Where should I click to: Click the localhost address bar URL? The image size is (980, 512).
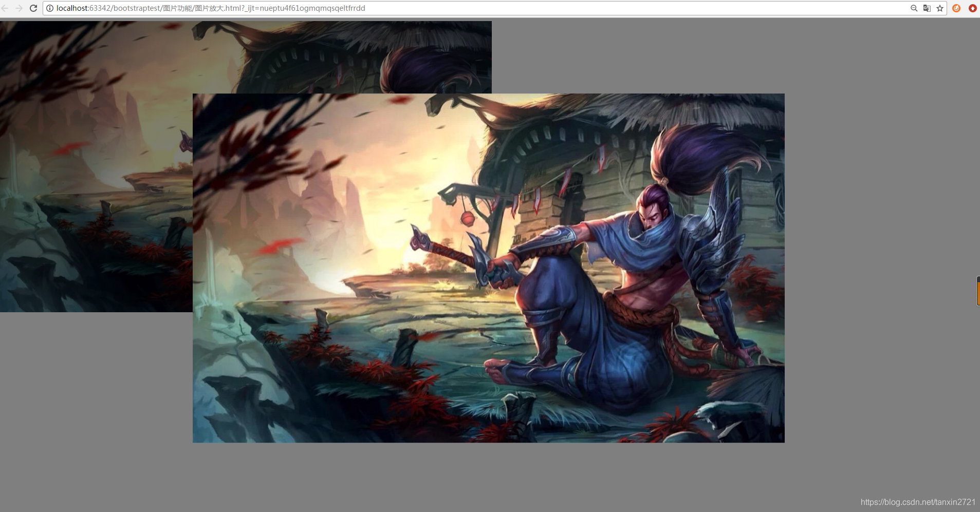(x=211, y=8)
